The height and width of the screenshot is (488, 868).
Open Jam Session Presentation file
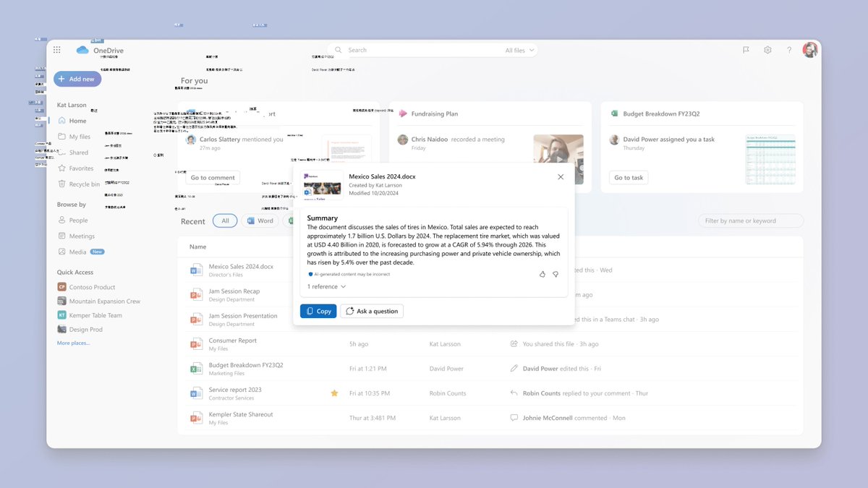pyautogui.click(x=243, y=316)
